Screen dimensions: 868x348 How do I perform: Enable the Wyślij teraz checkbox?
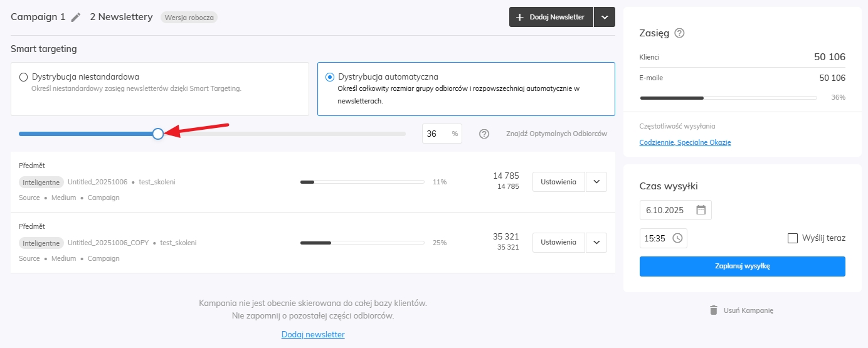pyautogui.click(x=793, y=238)
